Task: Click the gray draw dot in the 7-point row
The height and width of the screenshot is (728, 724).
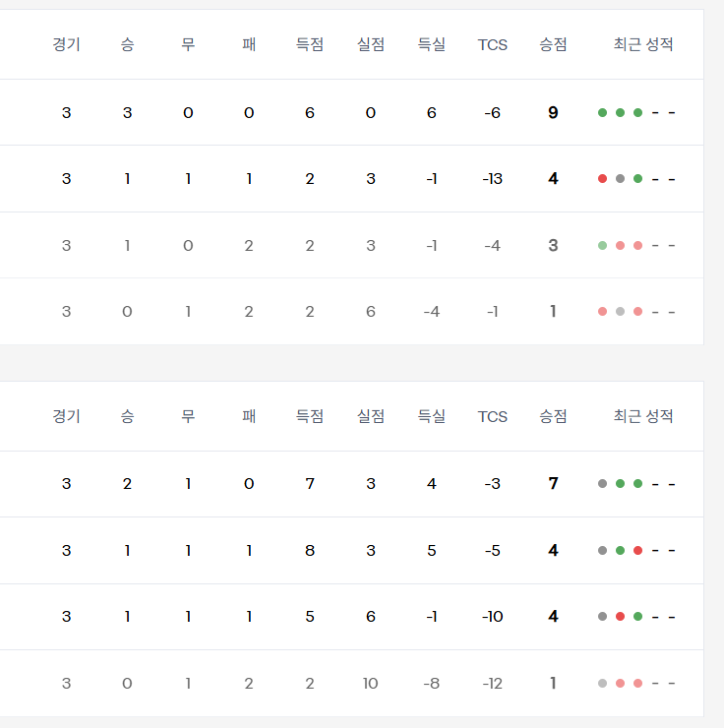Action: pos(602,484)
